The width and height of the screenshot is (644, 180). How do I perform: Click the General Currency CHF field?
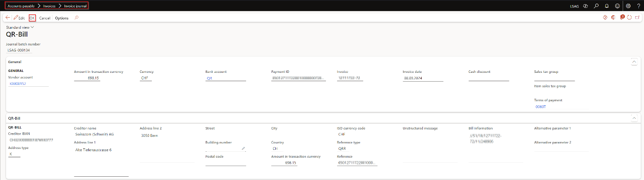tap(146, 78)
